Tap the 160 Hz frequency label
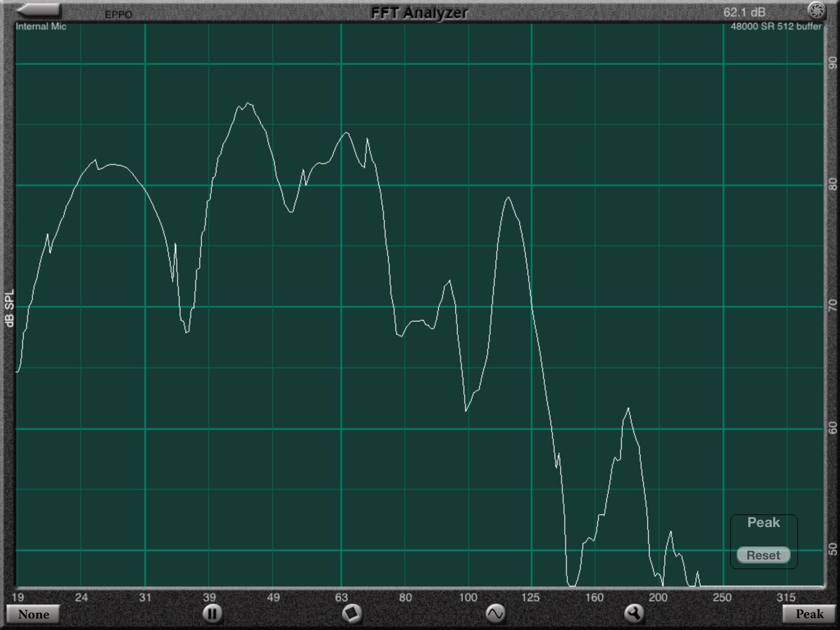The width and height of the screenshot is (840, 630). point(594,597)
